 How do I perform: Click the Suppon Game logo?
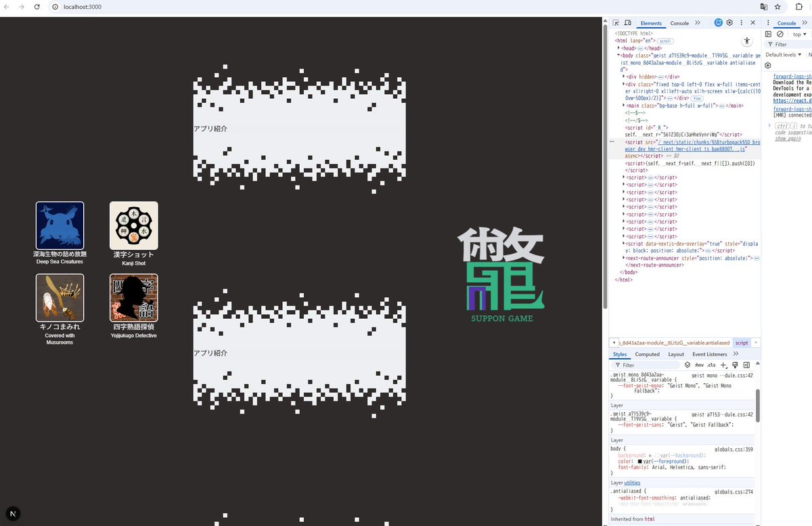[x=501, y=274]
